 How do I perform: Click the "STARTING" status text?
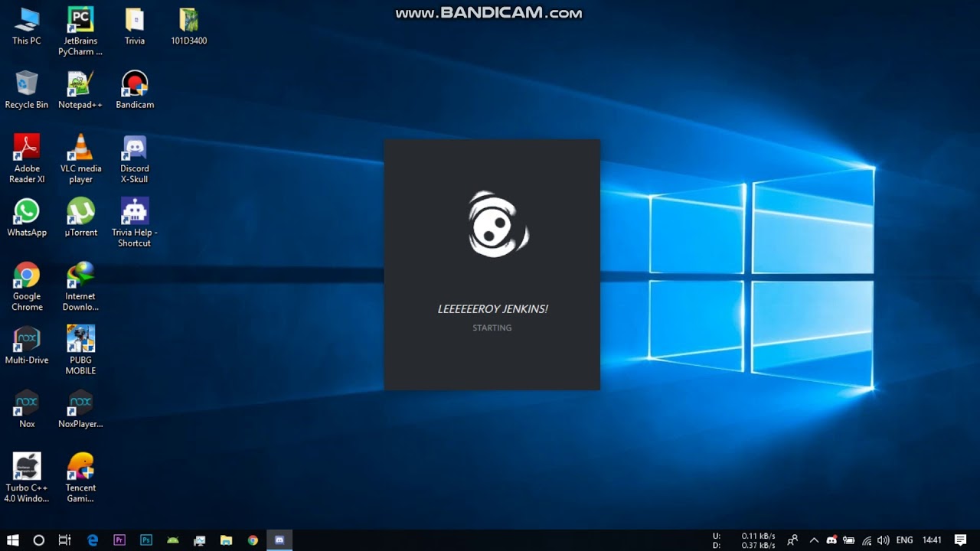pos(492,328)
